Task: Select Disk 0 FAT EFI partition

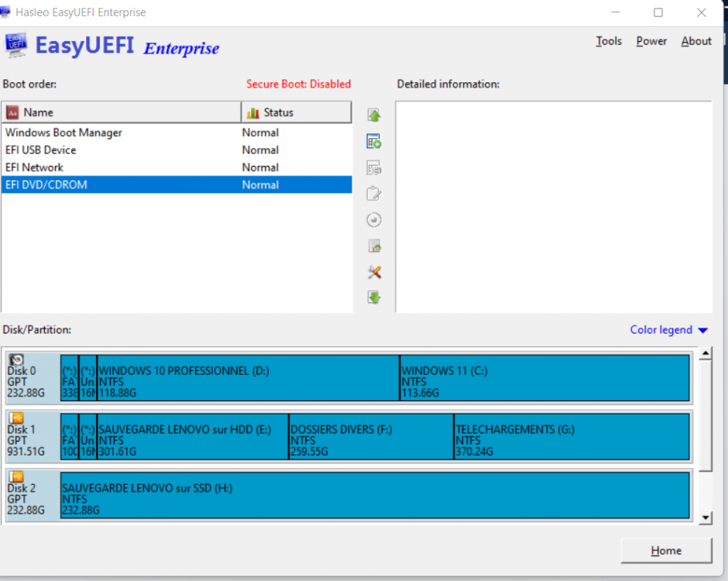Action: pos(70,378)
